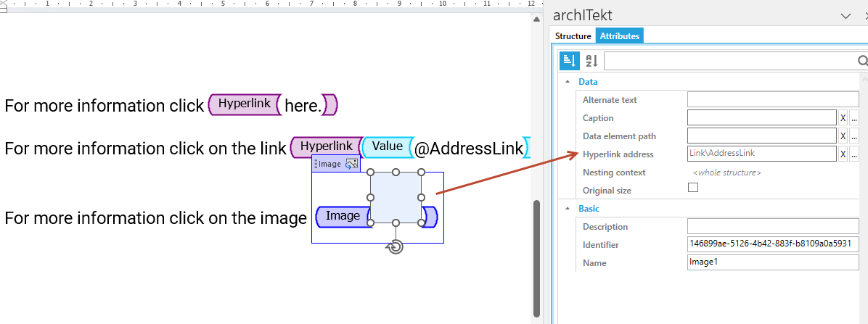Image resolution: width=868 pixels, height=324 pixels.
Task: Click the image rotation handle
Action: (396, 247)
